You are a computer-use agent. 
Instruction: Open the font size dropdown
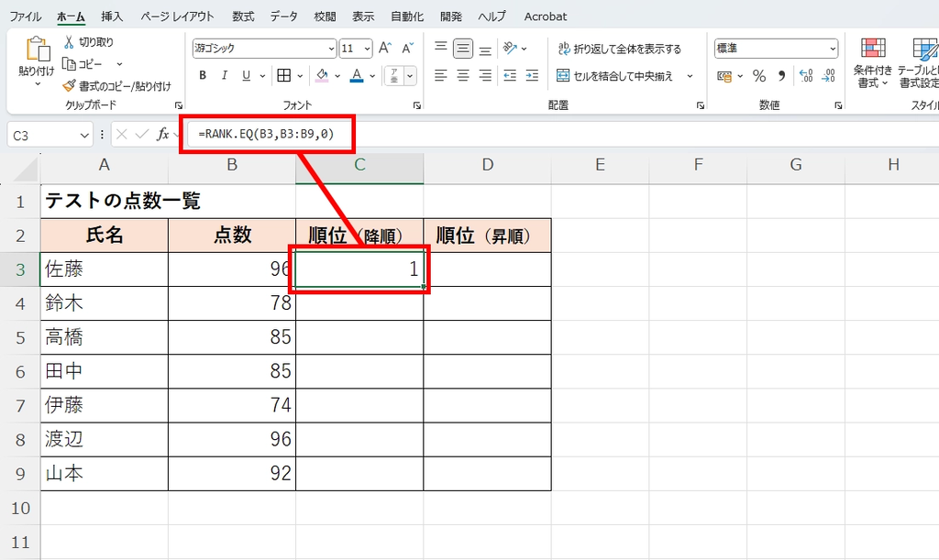coord(367,49)
